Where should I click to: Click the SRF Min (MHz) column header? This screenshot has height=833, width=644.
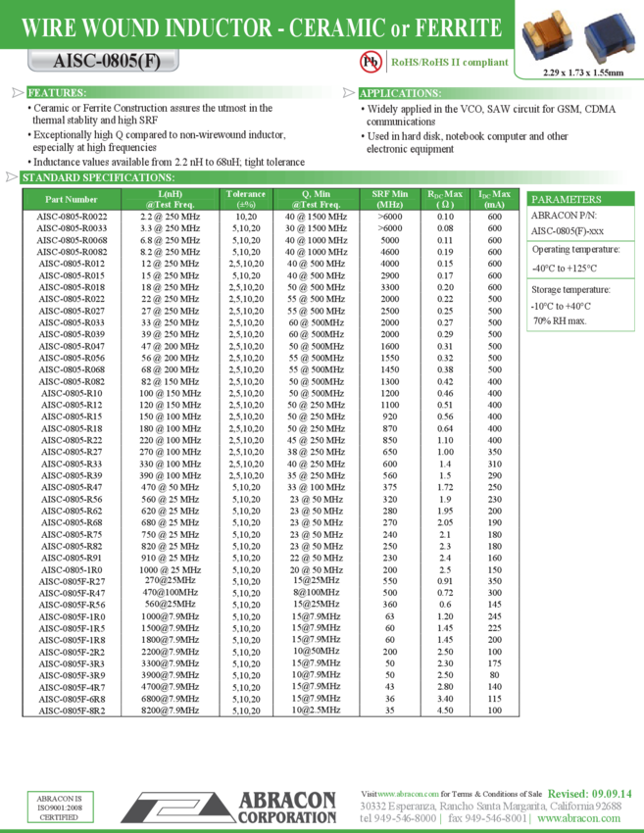click(390, 199)
